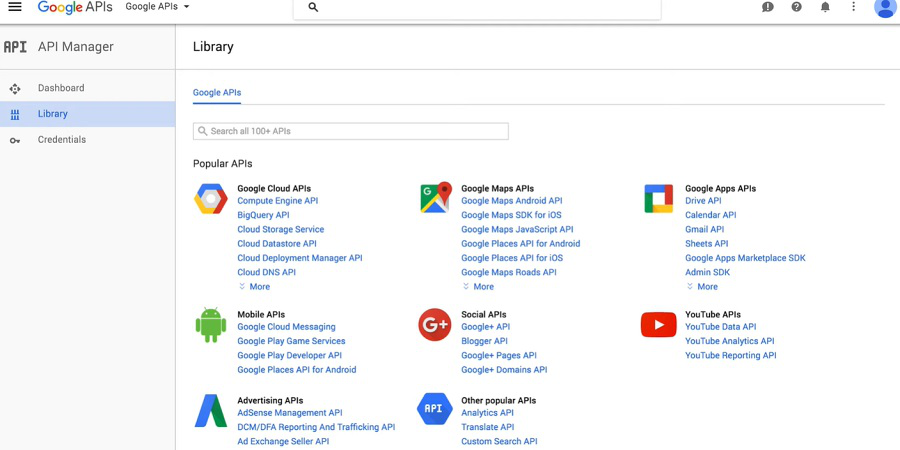The height and width of the screenshot is (450, 900).
Task: Open Google Play Game Services
Action: point(292,342)
